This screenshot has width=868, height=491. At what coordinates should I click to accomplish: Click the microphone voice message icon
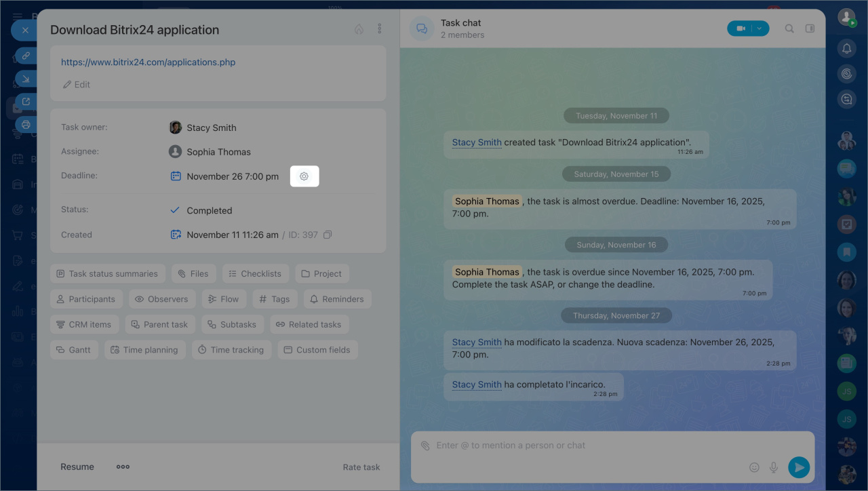coord(773,467)
